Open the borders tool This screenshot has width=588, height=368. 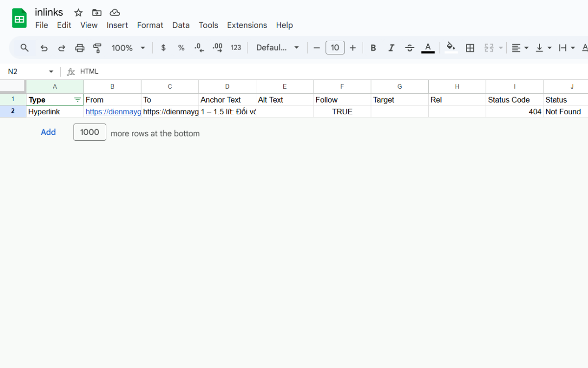click(470, 48)
